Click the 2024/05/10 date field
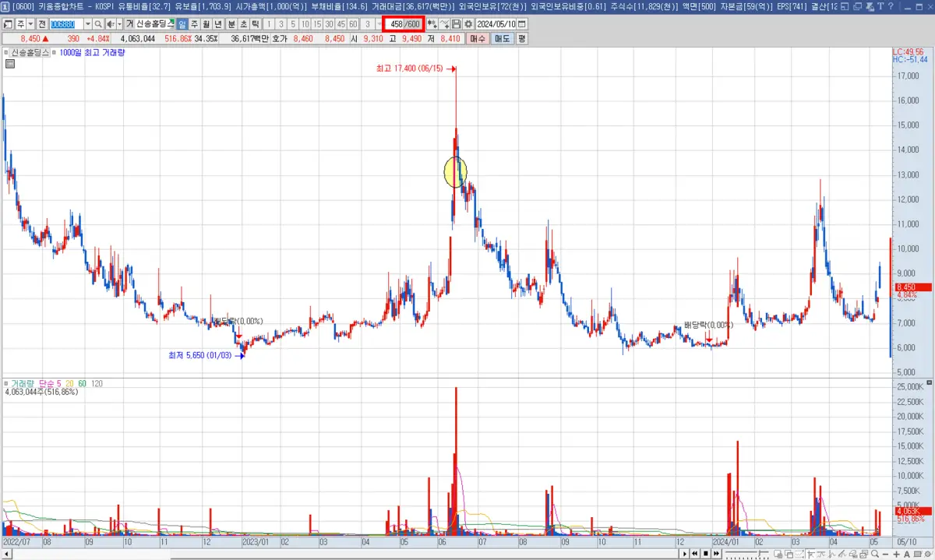 [x=496, y=24]
